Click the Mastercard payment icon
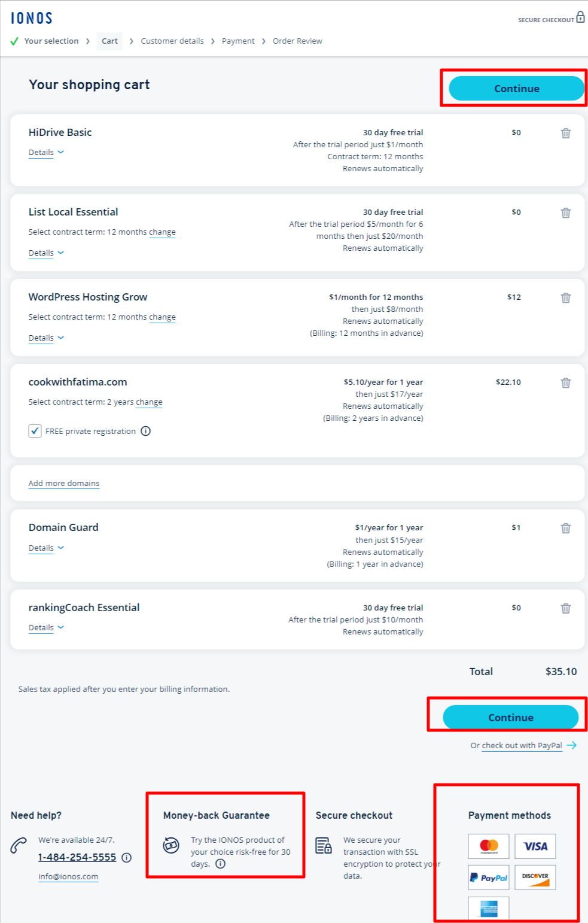The image size is (588, 923). [488, 846]
